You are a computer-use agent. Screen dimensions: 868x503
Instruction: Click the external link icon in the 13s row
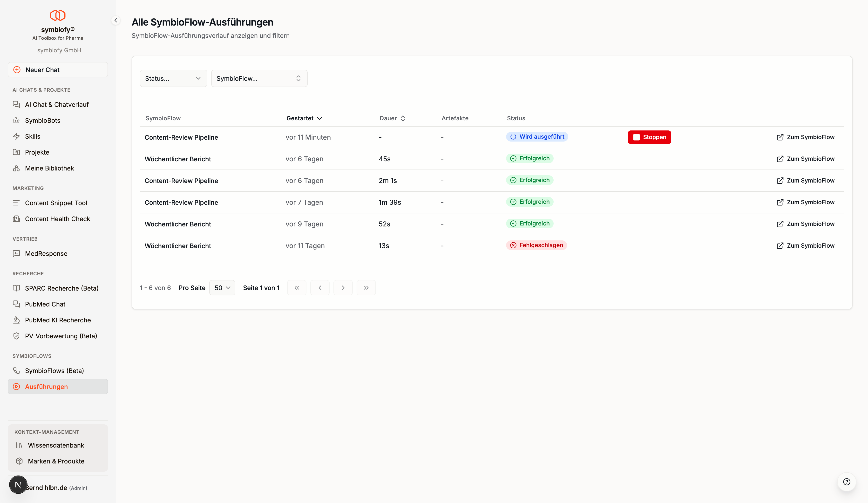coord(780,246)
